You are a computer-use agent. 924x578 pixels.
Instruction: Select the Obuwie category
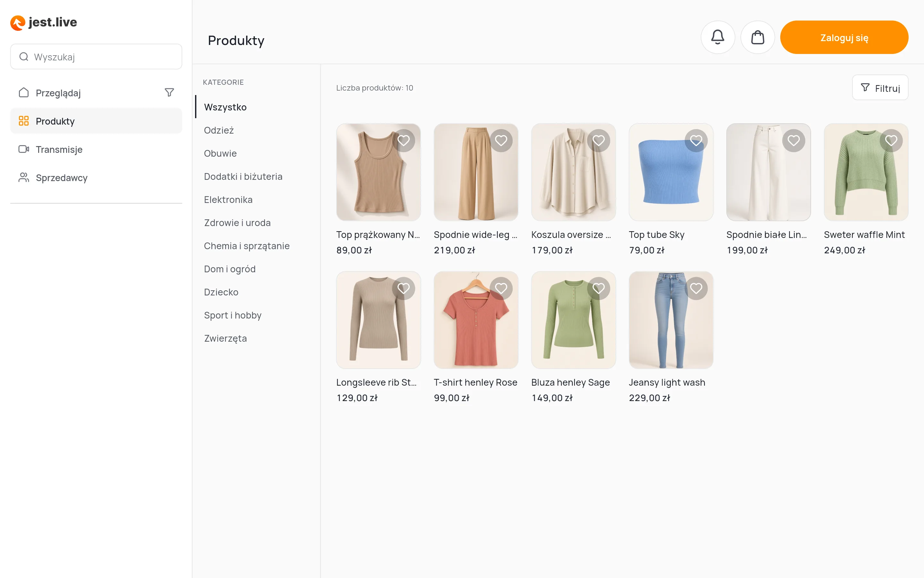click(220, 153)
